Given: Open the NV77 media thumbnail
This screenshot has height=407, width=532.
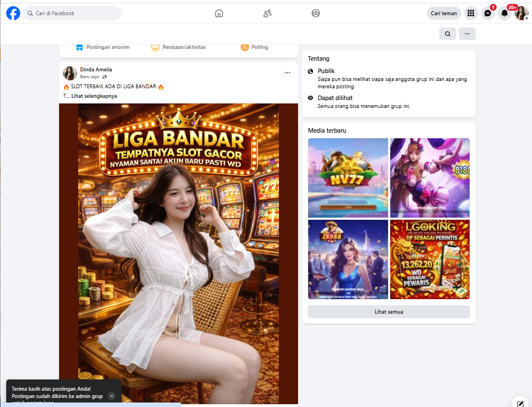Looking at the screenshot, I should 348,178.
